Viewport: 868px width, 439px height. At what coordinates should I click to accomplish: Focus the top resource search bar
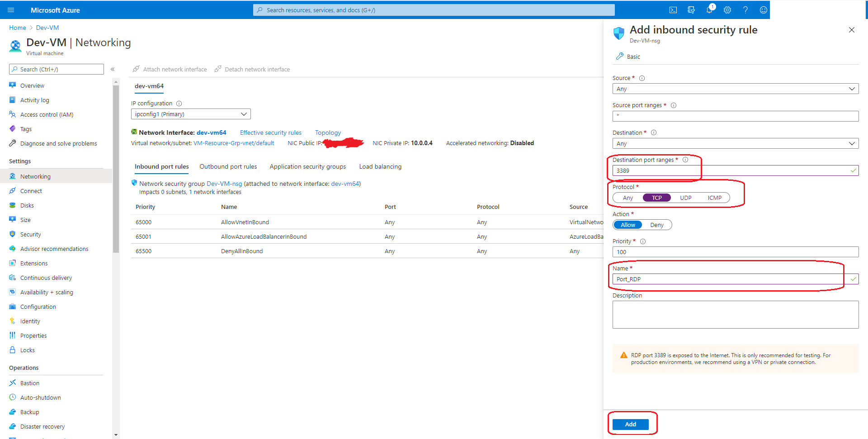pos(434,10)
